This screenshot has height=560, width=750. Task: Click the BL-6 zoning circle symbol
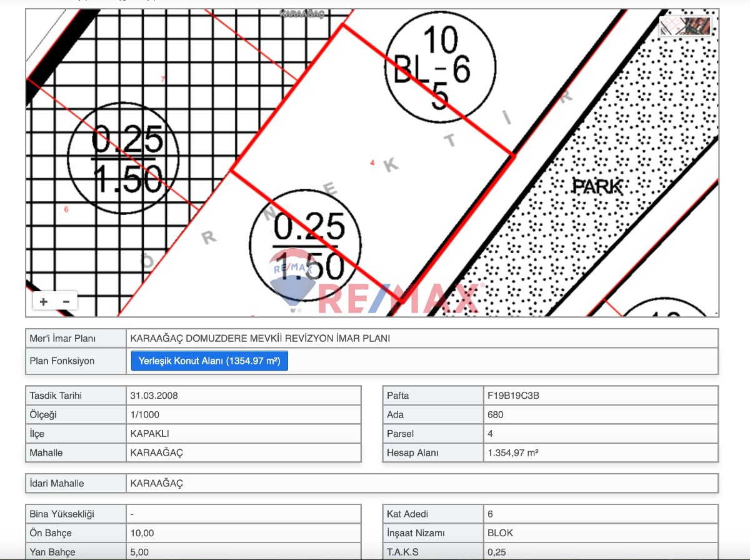click(440, 67)
